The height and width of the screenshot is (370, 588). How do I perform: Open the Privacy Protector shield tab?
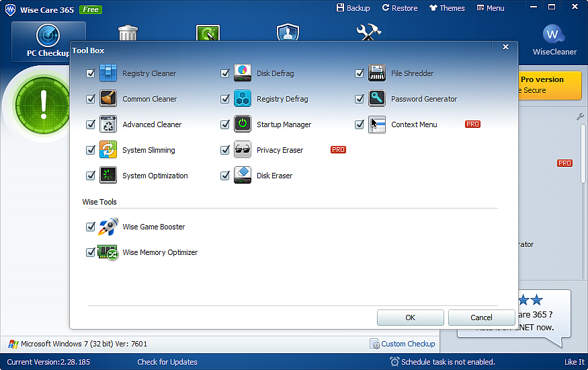[288, 32]
